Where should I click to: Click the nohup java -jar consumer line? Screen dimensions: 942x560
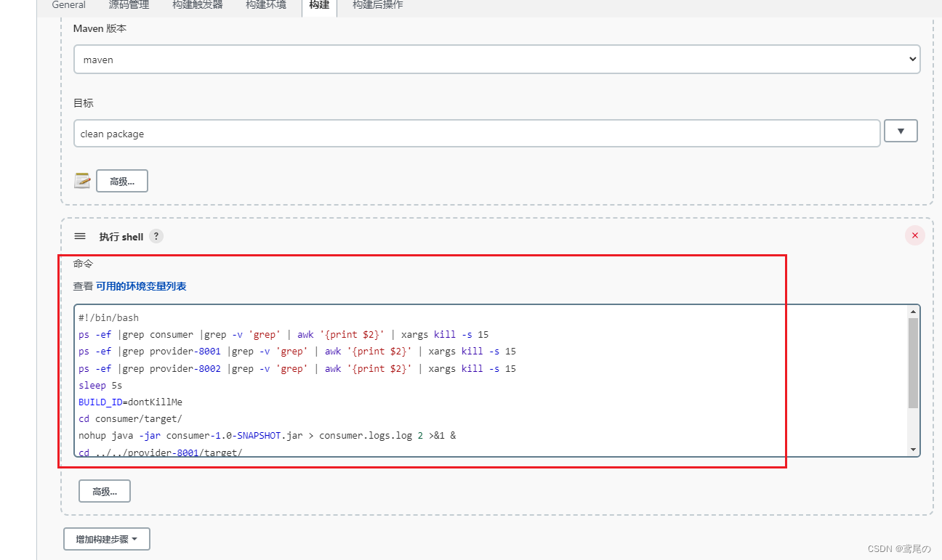(267, 436)
